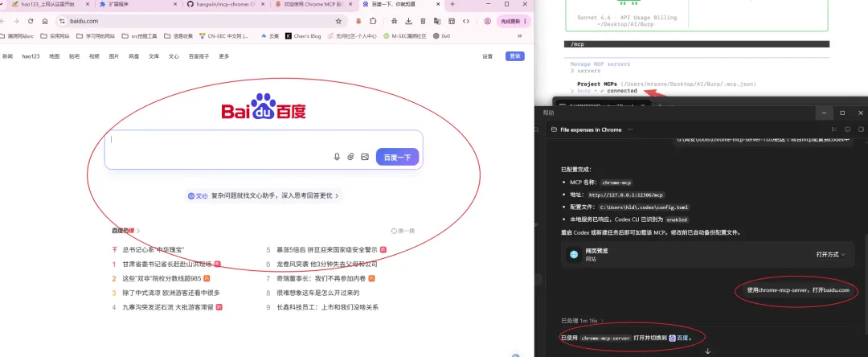Switch to the 扩展程序 tab
Image resolution: width=868 pixels, height=357 pixels.
(136, 5)
